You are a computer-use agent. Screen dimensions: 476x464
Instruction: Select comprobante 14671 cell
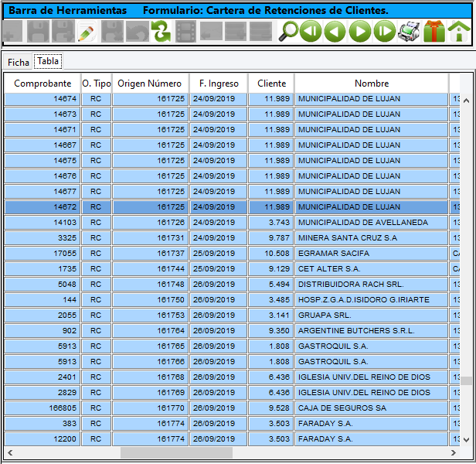tap(42, 130)
